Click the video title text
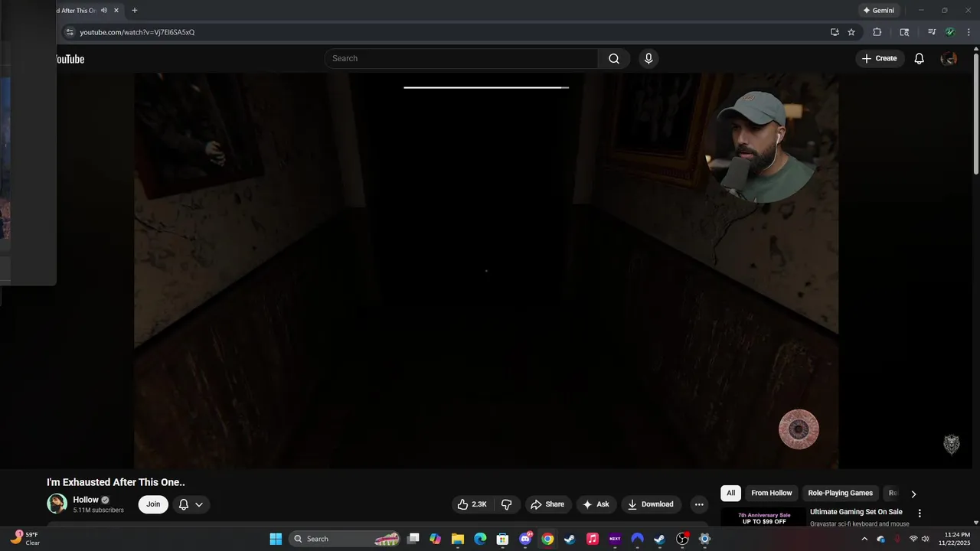The width and height of the screenshot is (980, 551). click(x=116, y=482)
